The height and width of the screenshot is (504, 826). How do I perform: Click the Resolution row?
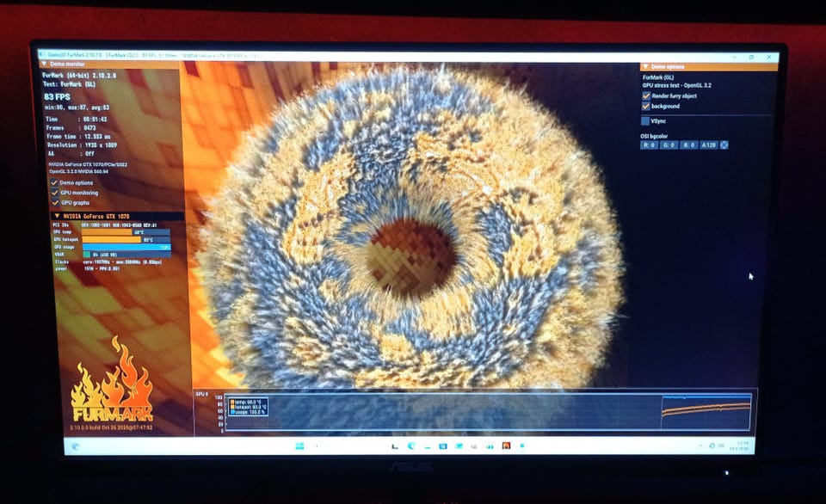click(x=81, y=144)
